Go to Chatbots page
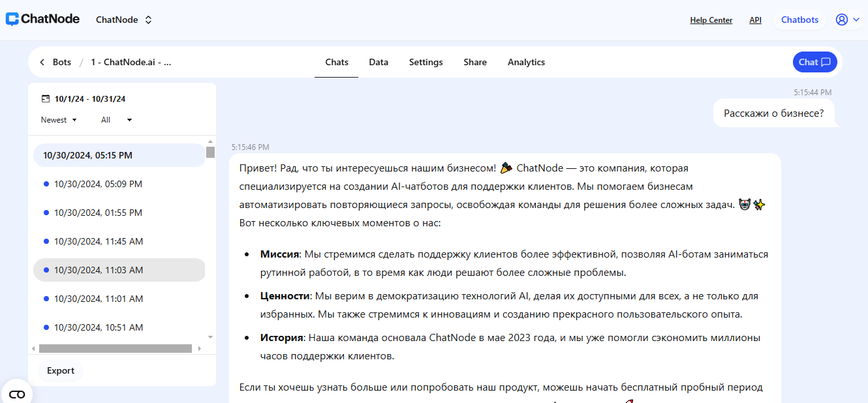This screenshot has width=868, height=403. tap(799, 20)
